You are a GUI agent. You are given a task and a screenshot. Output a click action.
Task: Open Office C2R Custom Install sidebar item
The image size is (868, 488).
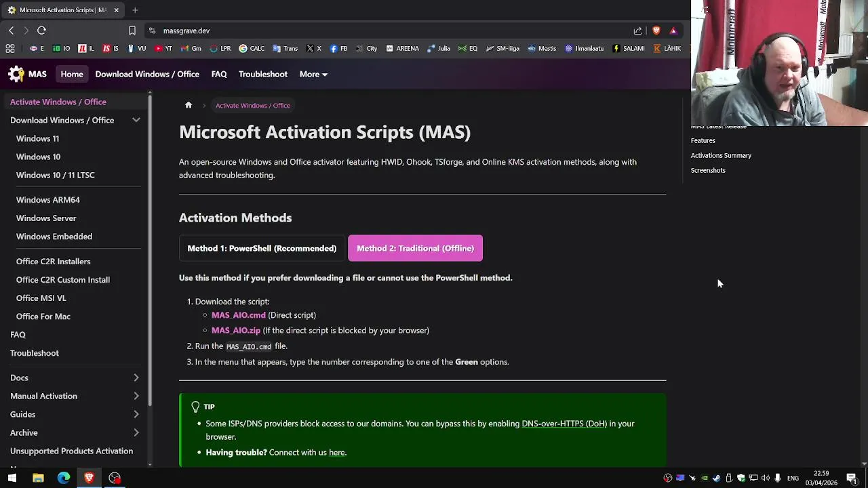(x=63, y=280)
